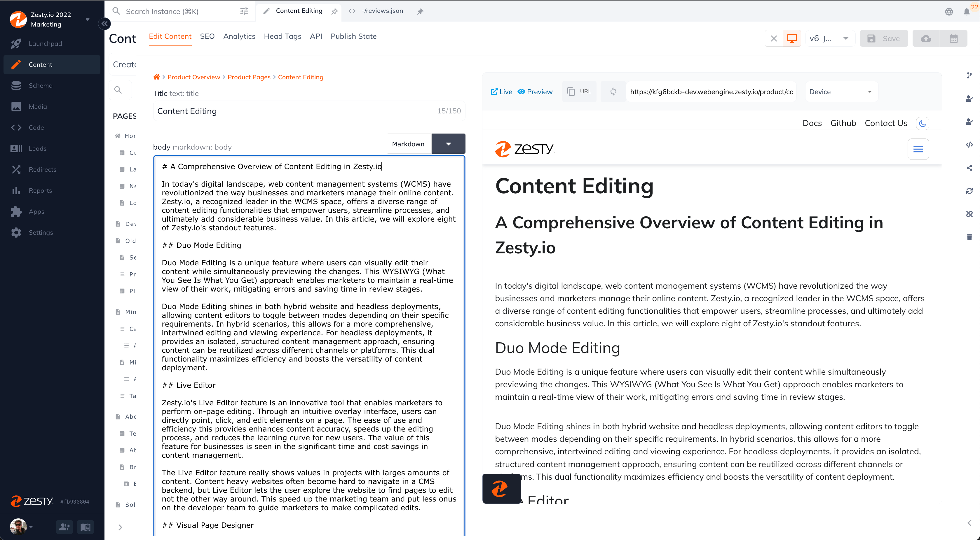
Task: Click into the Title text field
Action: pyautogui.click(x=309, y=111)
